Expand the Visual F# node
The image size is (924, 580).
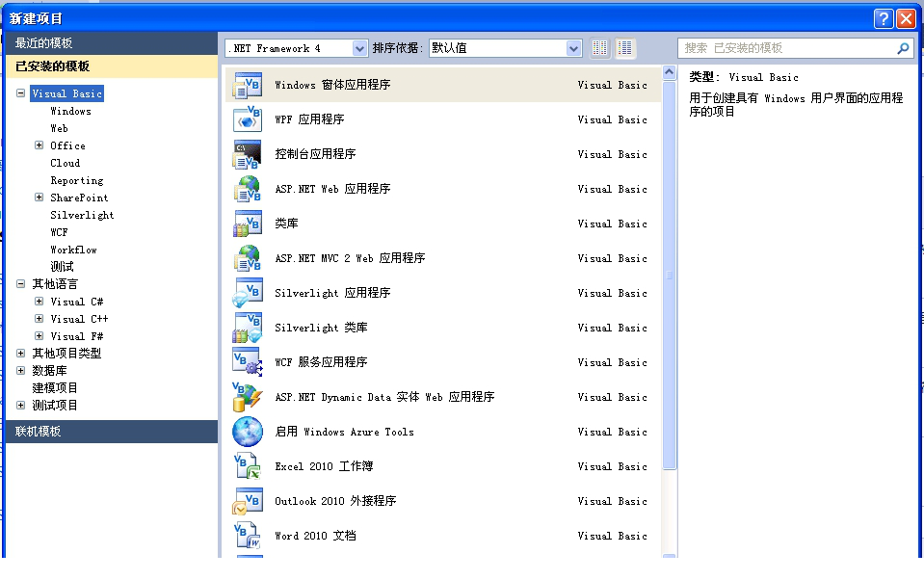pyautogui.click(x=39, y=336)
